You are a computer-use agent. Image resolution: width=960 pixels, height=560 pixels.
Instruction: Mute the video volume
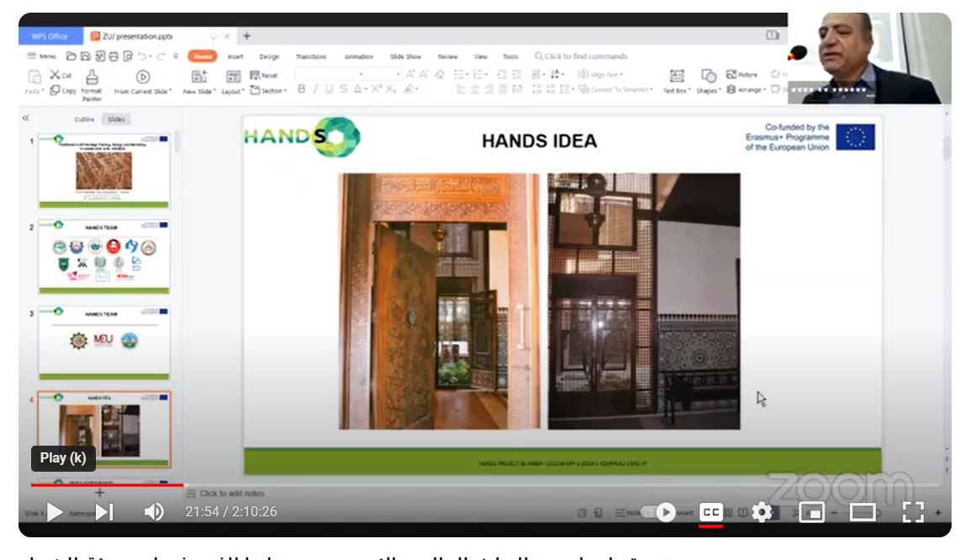154,511
